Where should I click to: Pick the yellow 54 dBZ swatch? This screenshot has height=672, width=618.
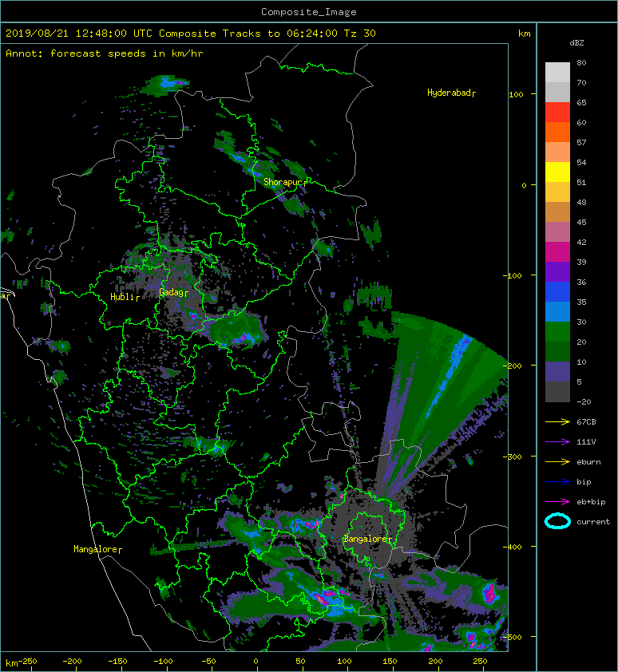tap(557, 172)
